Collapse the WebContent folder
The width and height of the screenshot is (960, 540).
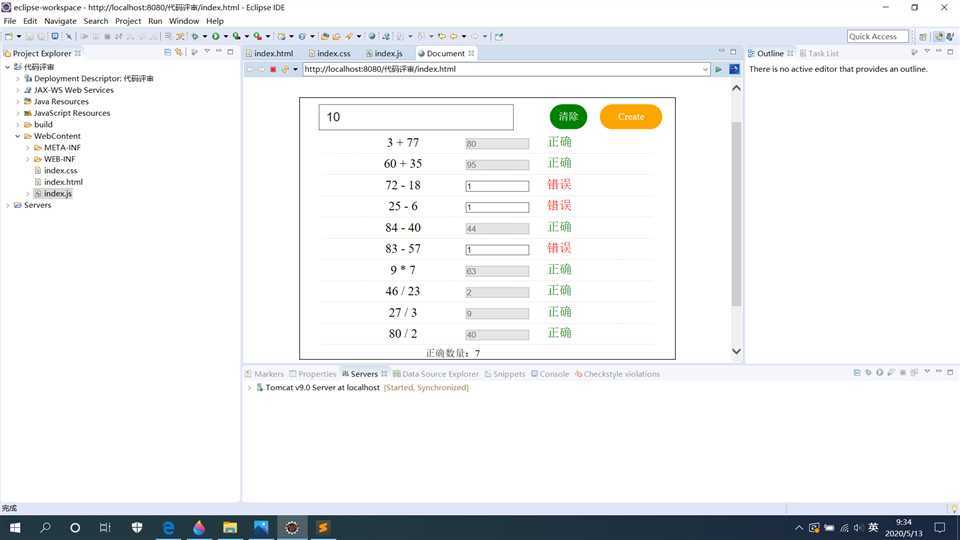coord(18,136)
